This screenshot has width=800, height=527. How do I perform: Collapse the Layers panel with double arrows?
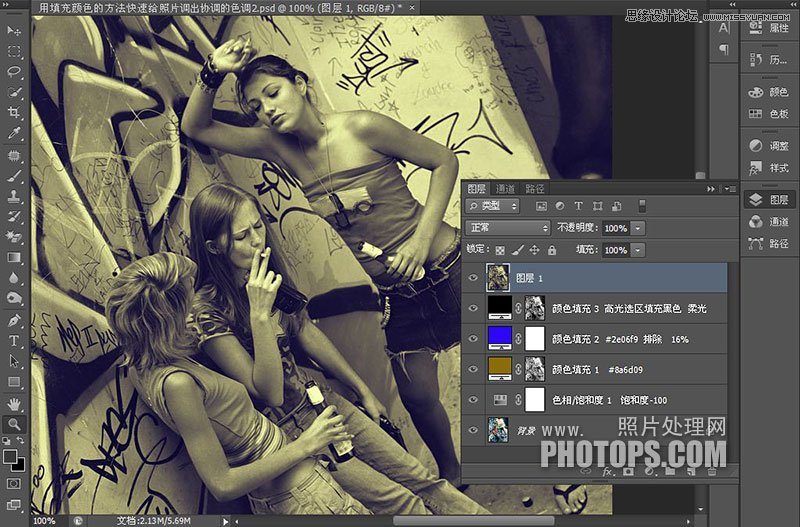[x=711, y=189]
